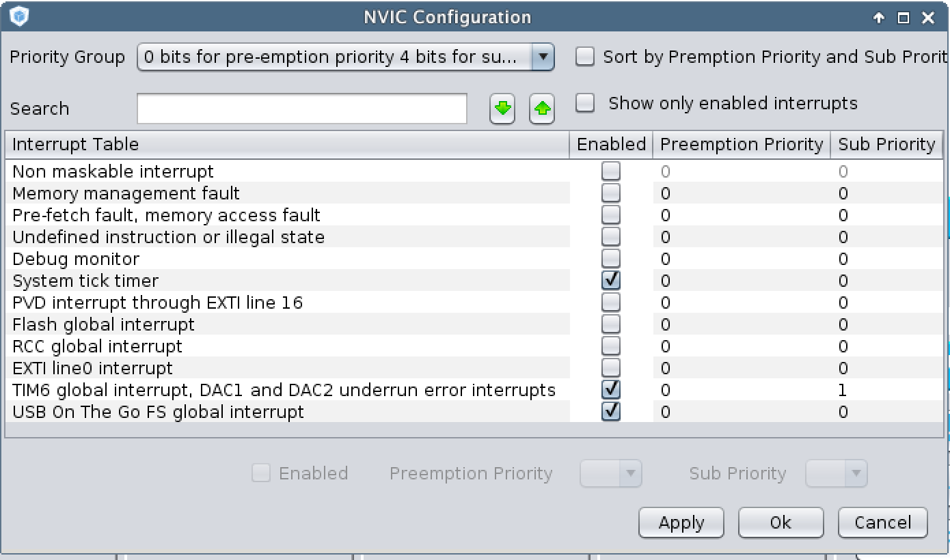Close the NVIC Configuration dialog
The image size is (950, 560).
pos(927,18)
